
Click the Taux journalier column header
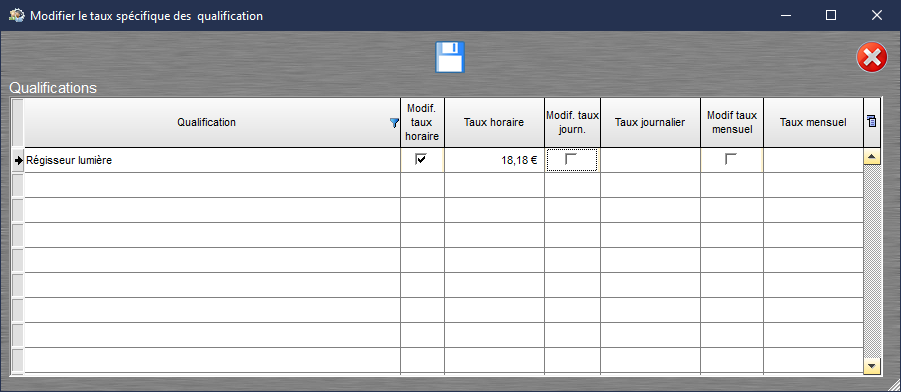click(650, 122)
